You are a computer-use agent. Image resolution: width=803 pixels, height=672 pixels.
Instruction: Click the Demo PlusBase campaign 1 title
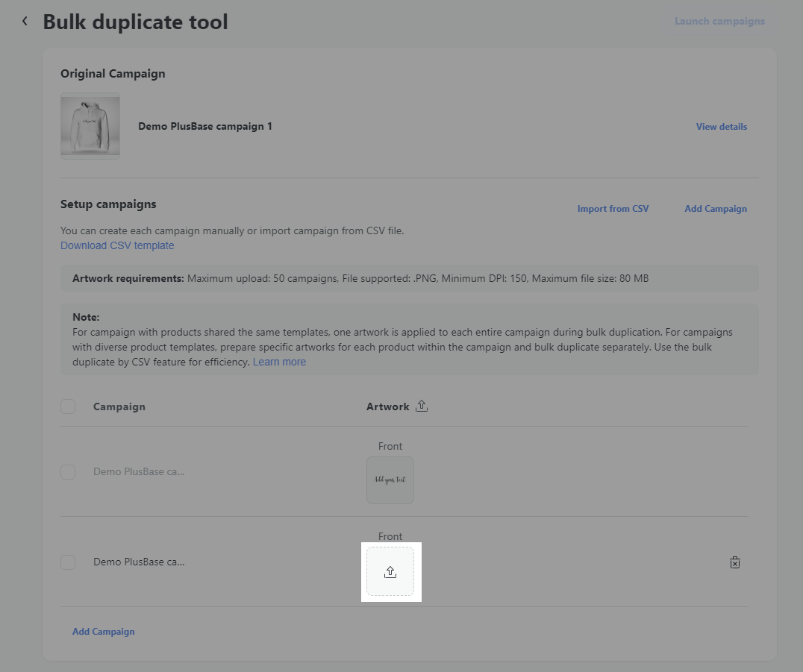[205, 127]
